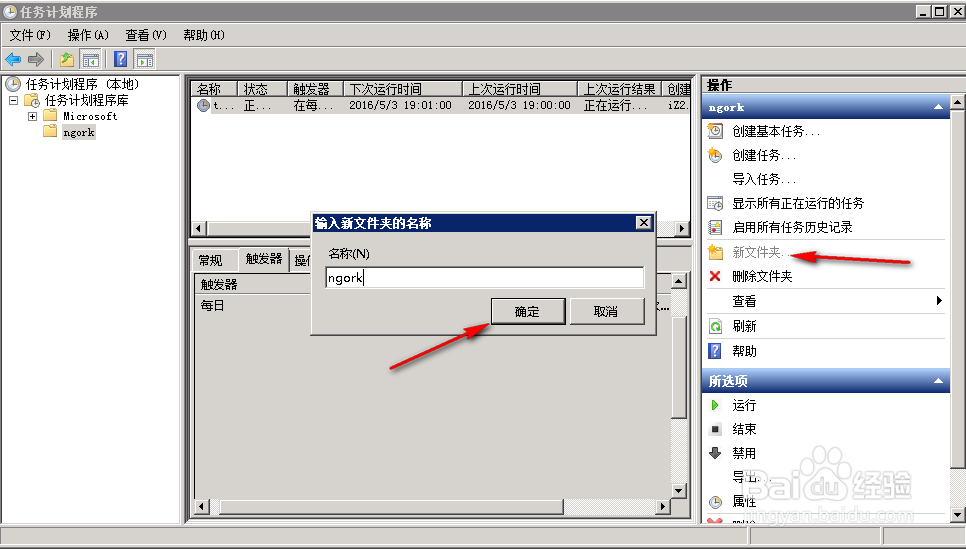The image size is (966, 549).
Task: Sort by 上次运行时间 column header
Action: [x=520, y=89]
